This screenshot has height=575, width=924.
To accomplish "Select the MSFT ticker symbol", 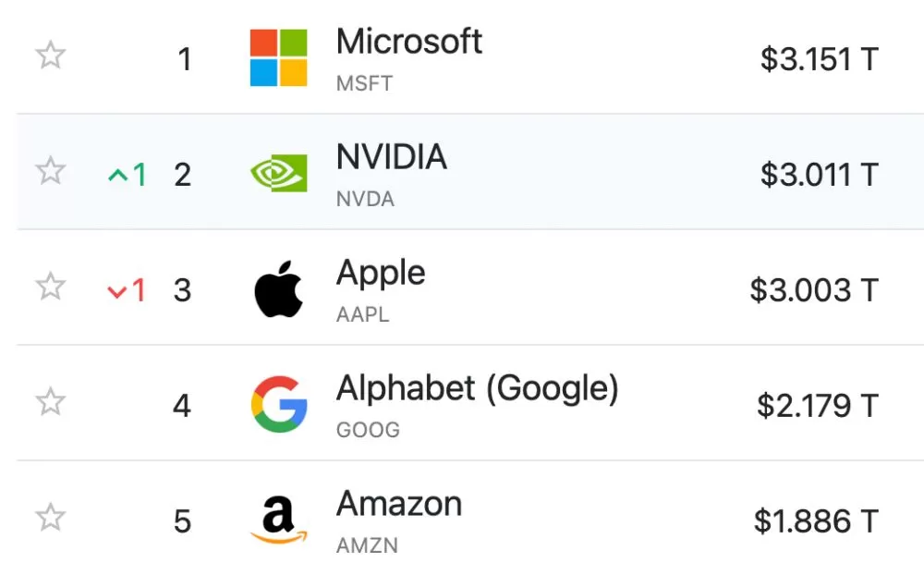I will coord(364,84).
